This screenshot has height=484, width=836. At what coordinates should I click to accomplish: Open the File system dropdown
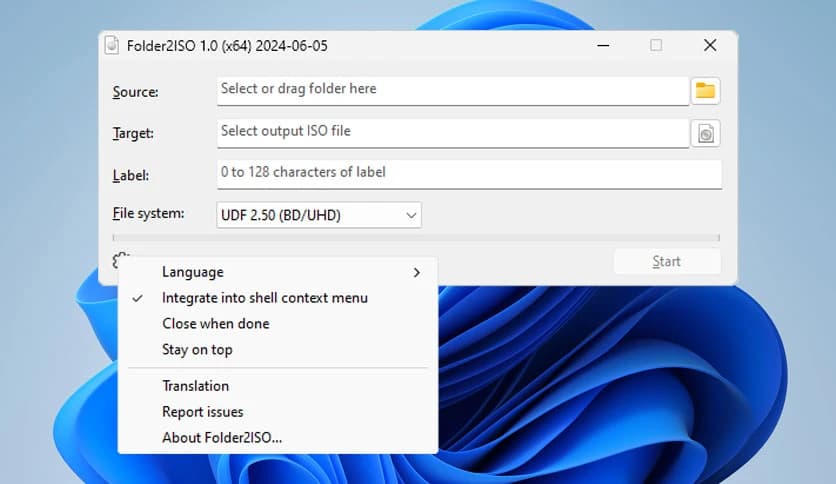tap(319, 215)
